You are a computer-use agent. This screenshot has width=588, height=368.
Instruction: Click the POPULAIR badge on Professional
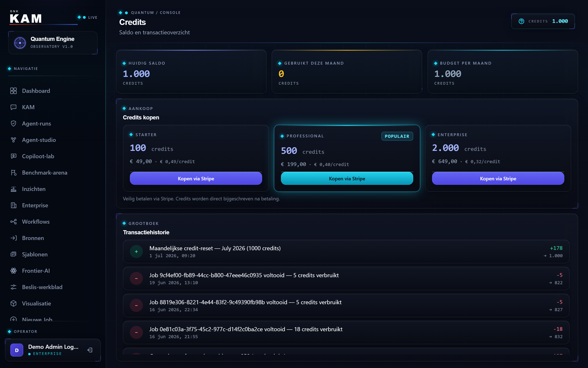pos(397,136)
